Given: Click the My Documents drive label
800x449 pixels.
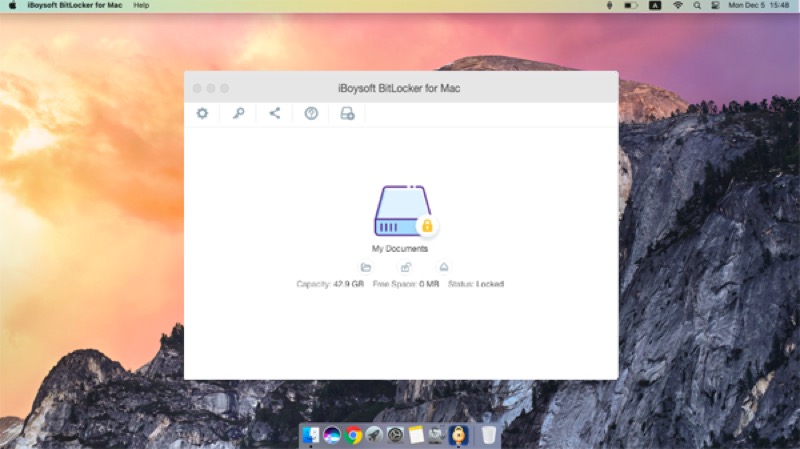Looking at the screenshot, I should [x=399, y=248].
